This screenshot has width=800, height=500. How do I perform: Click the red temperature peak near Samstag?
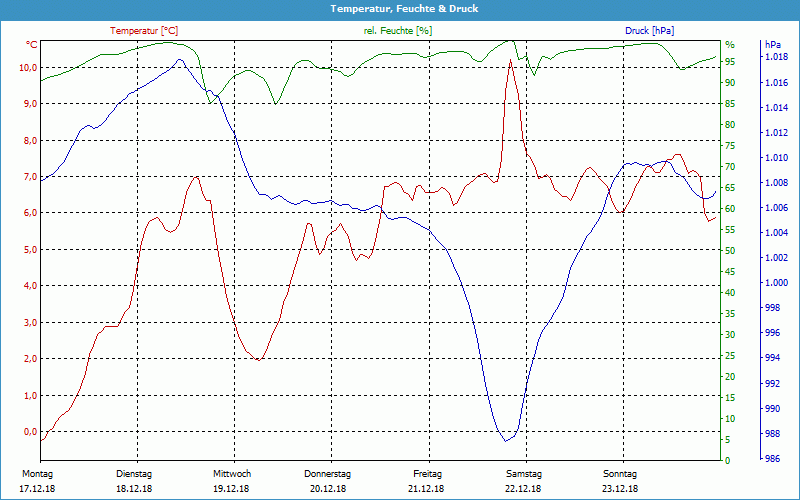click(510, 60)
